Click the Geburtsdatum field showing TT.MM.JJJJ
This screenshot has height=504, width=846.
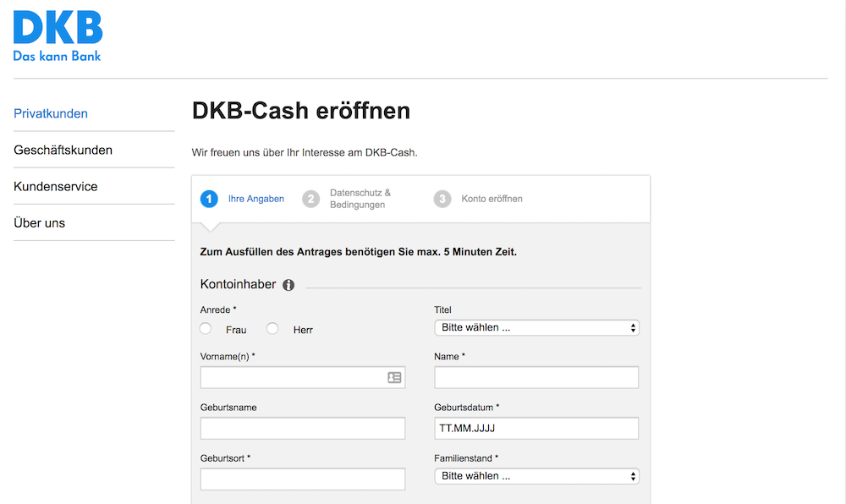pos(536,429)
